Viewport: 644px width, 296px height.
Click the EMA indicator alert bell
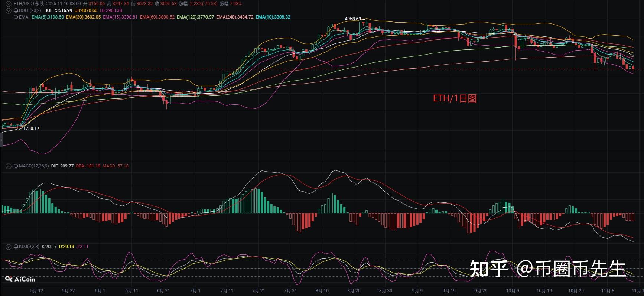point(16,17)
